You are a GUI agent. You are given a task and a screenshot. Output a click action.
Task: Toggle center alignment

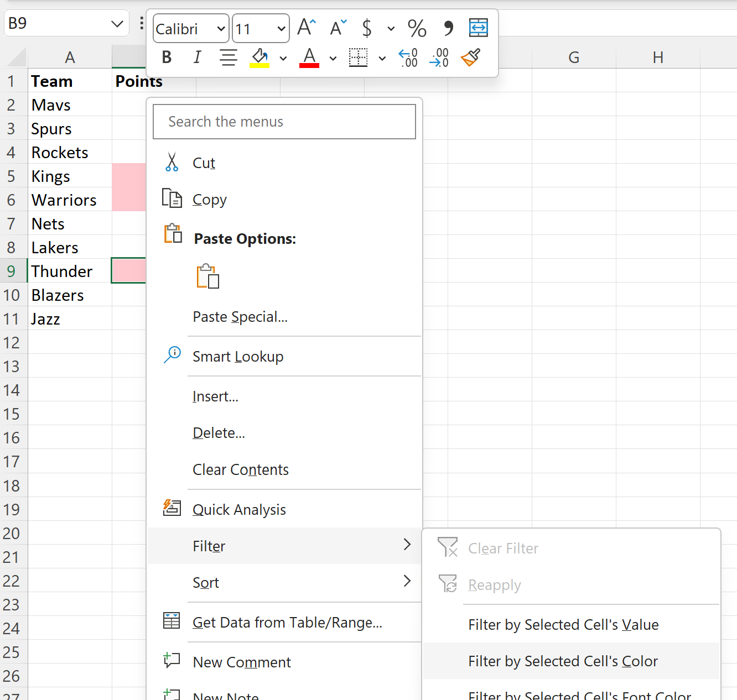tap(228, 57)
